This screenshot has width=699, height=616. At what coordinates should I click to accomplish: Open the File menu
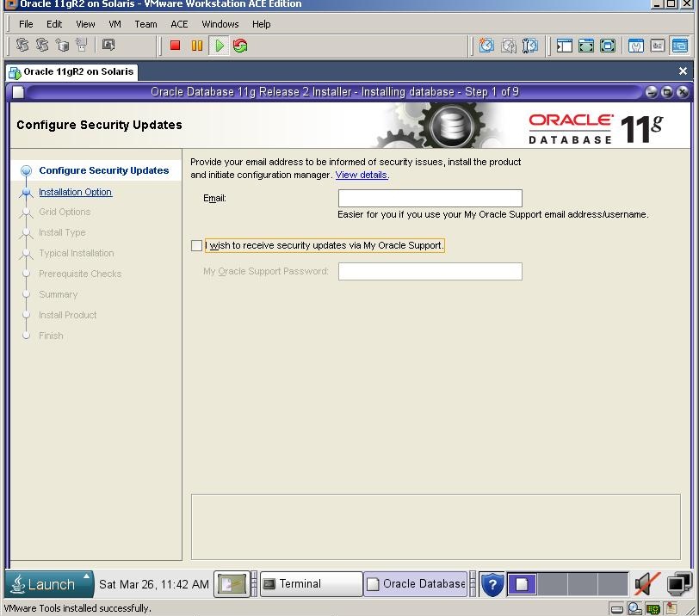point(26,24)
